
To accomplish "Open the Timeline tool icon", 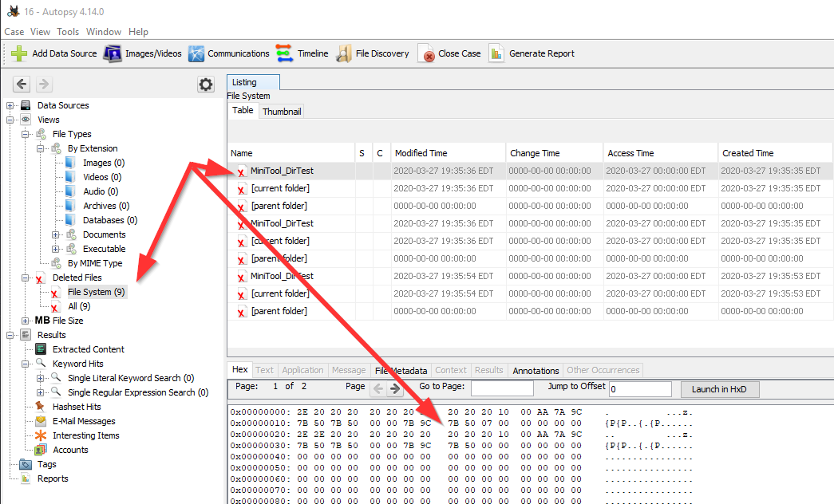I will tap(285, 53).
